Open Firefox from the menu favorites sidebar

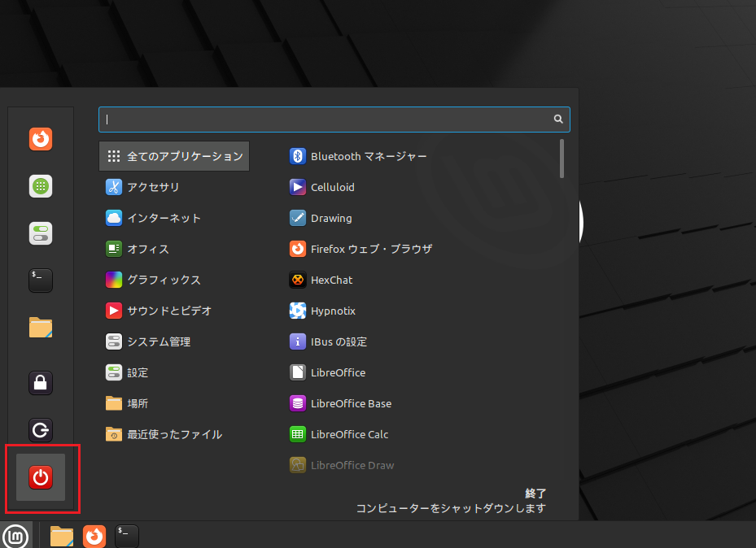tap(41, 139)
